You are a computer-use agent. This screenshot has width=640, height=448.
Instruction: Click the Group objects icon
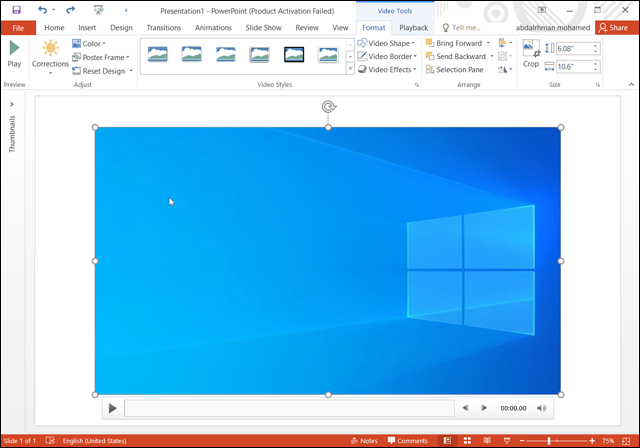[505, 56]
